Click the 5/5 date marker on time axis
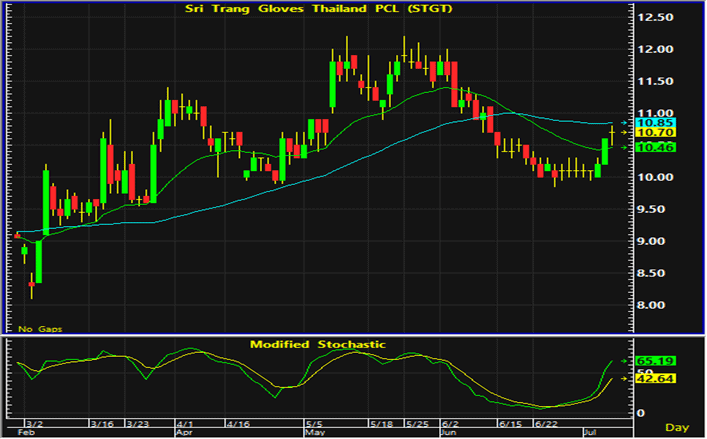The image size is (707, 439). click(x=314, y=424)
